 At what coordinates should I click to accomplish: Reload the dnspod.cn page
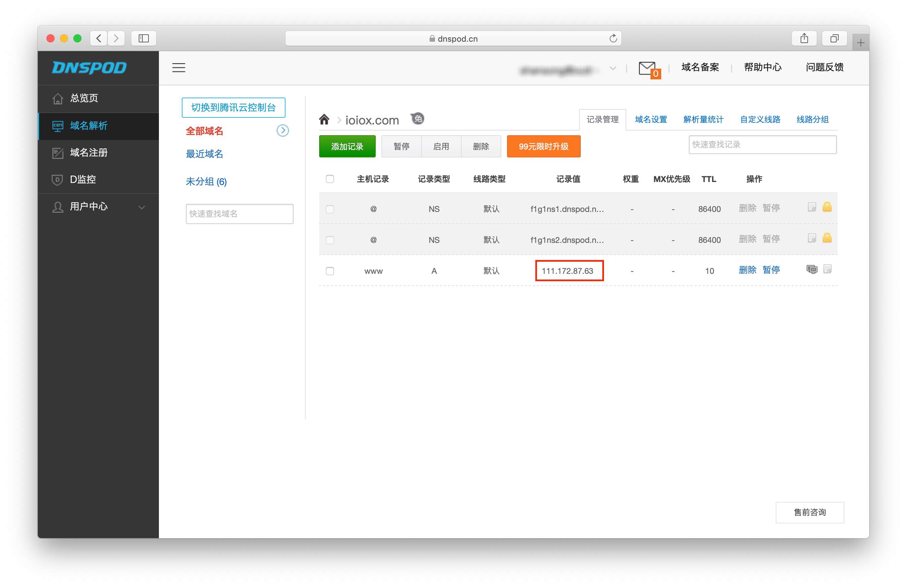coord(613,38)
